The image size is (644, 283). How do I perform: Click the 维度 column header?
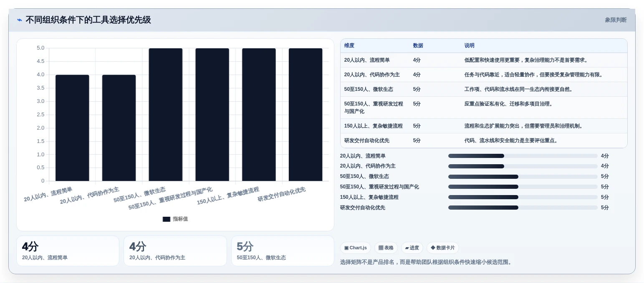click(349, 46)
